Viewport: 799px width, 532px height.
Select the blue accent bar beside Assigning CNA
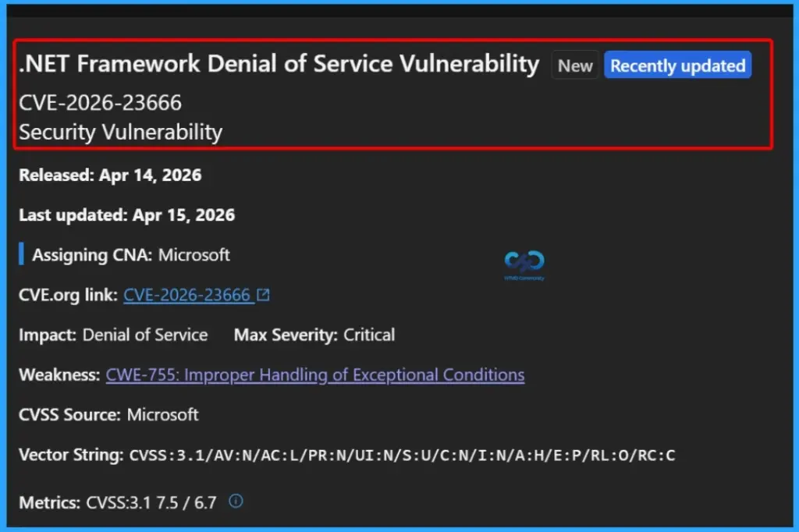point(20,254)
